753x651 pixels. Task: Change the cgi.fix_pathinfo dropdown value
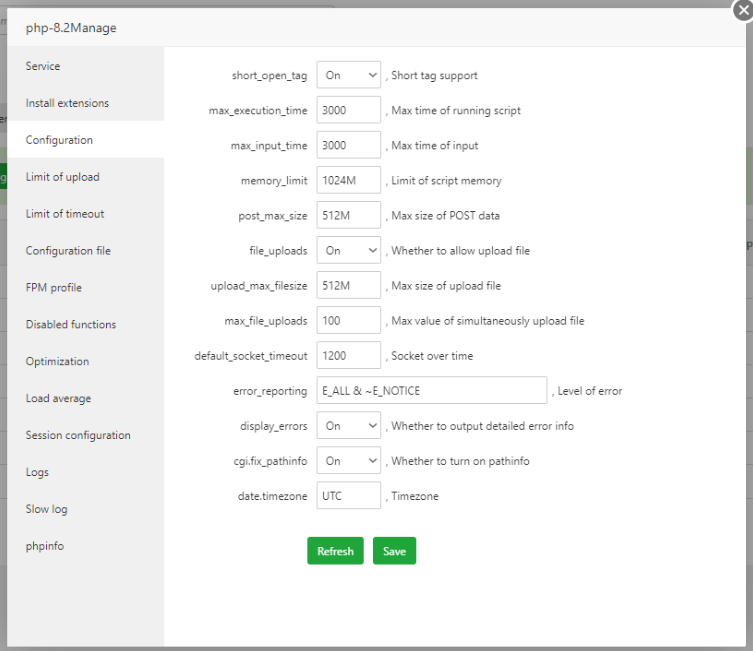pos(348,461)
